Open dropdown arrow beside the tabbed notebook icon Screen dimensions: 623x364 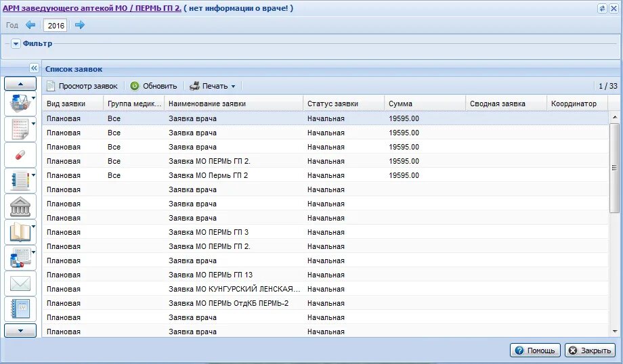pos(33,175)
